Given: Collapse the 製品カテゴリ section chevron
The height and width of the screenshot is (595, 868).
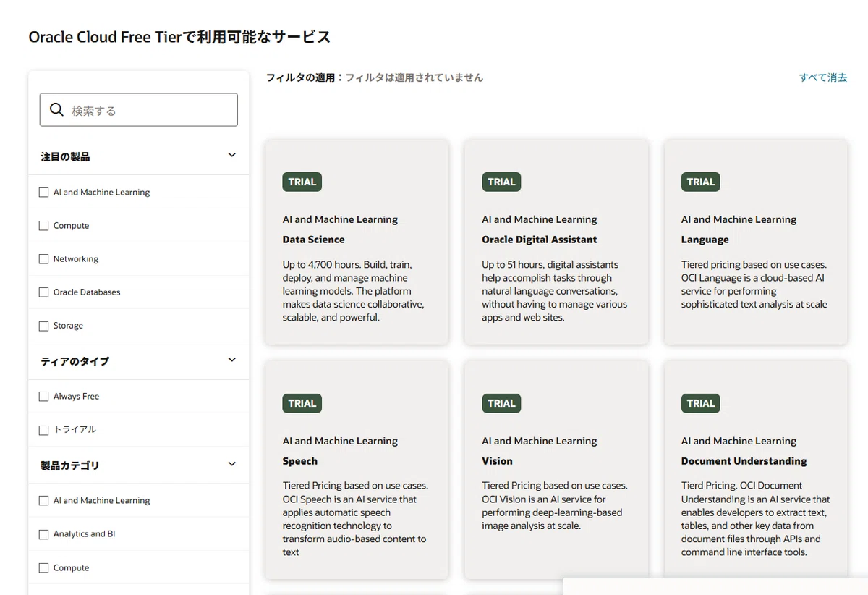Looking at the screenshot, I should point(231,464).
